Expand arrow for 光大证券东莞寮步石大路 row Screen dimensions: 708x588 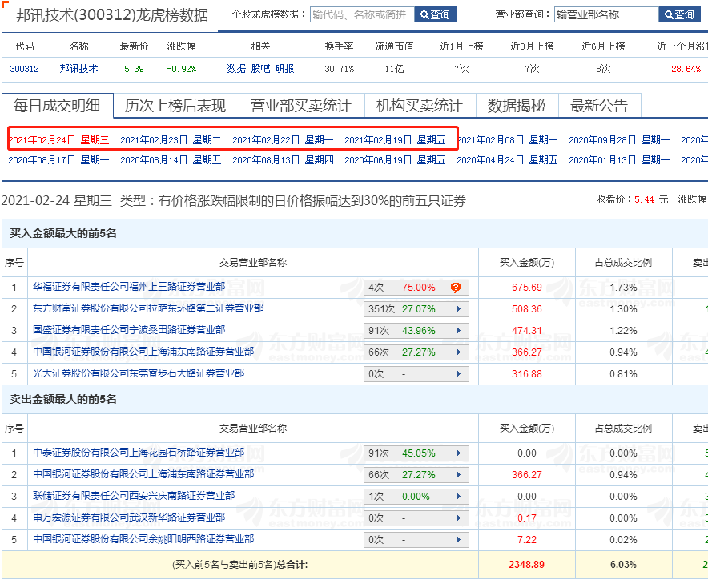[x=458, y=374]
